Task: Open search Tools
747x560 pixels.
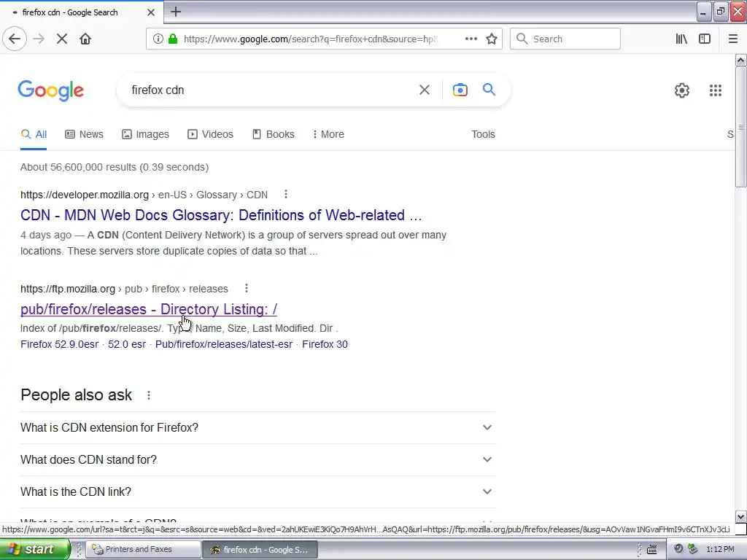Action: tap(483, 134)
